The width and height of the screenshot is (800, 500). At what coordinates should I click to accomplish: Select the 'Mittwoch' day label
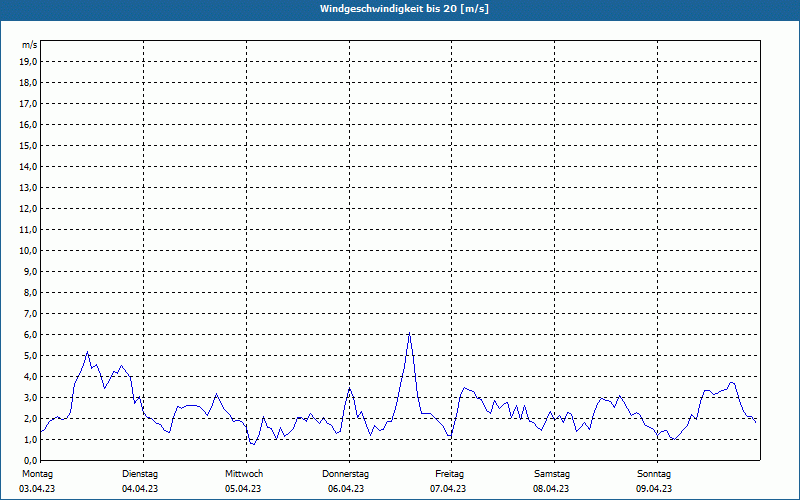coord(244,474)
